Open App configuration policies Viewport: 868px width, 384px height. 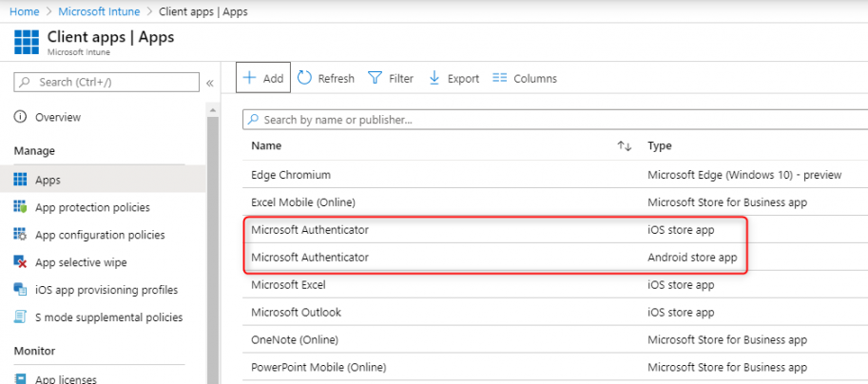[x=100, y=235]
